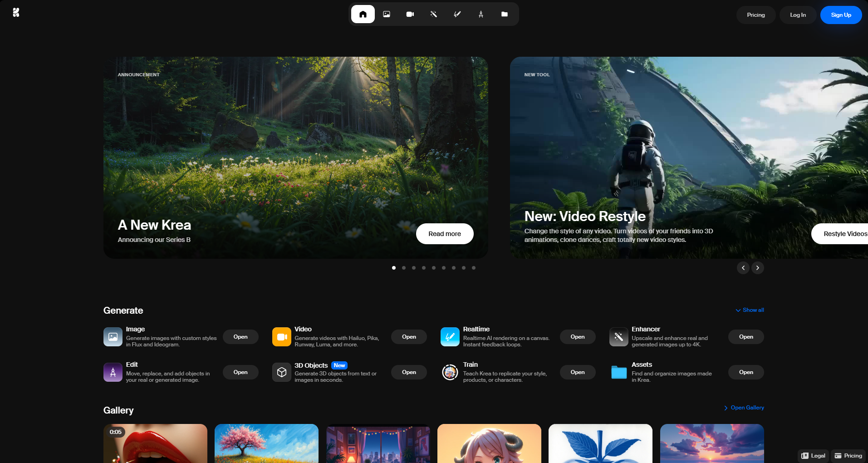868x463 pixels.
Task: Click the Log In button
Action: (x=798, y=15)
